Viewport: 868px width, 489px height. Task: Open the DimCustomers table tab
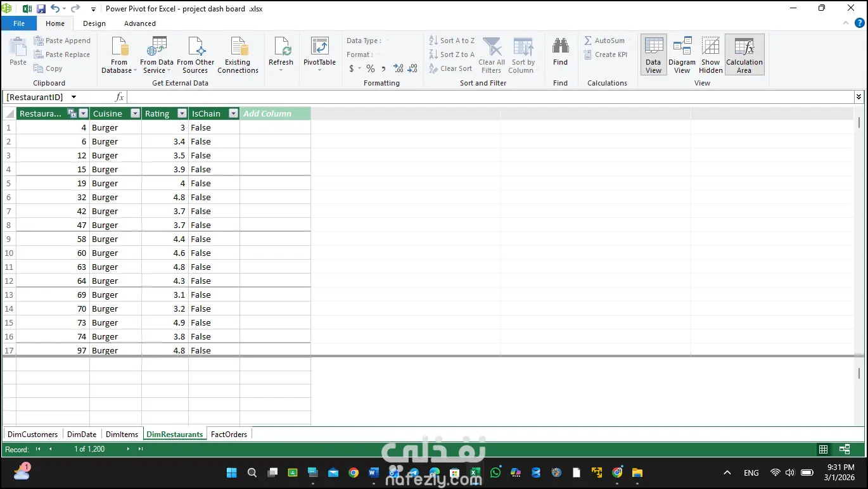[32, 434]
